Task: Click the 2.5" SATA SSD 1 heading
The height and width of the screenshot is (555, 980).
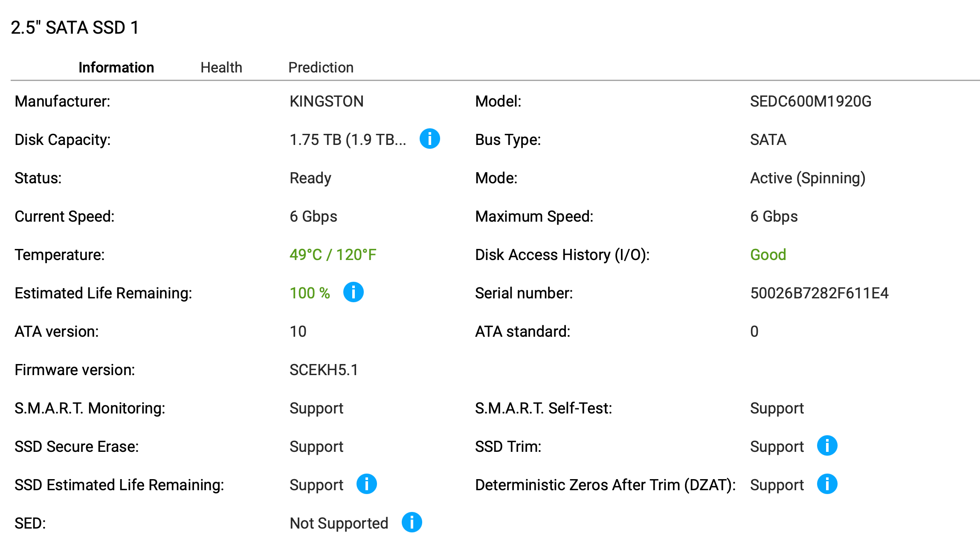Action: coord(75,28)
